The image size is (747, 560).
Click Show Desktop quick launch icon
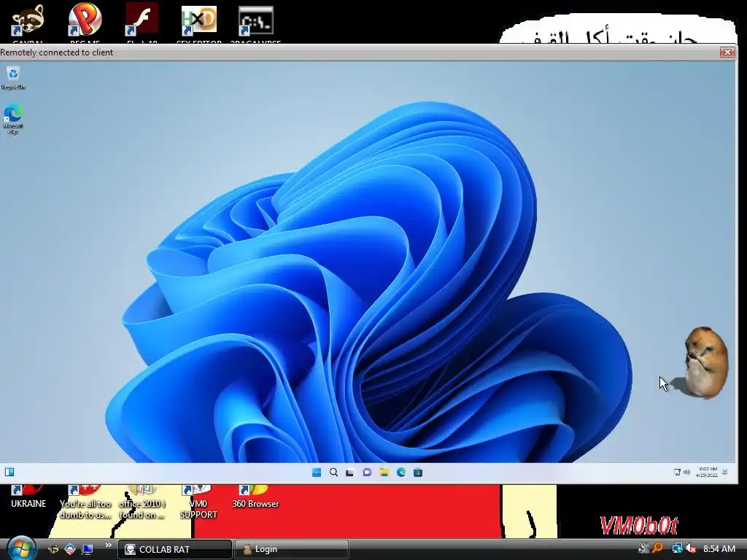point(88,549)
